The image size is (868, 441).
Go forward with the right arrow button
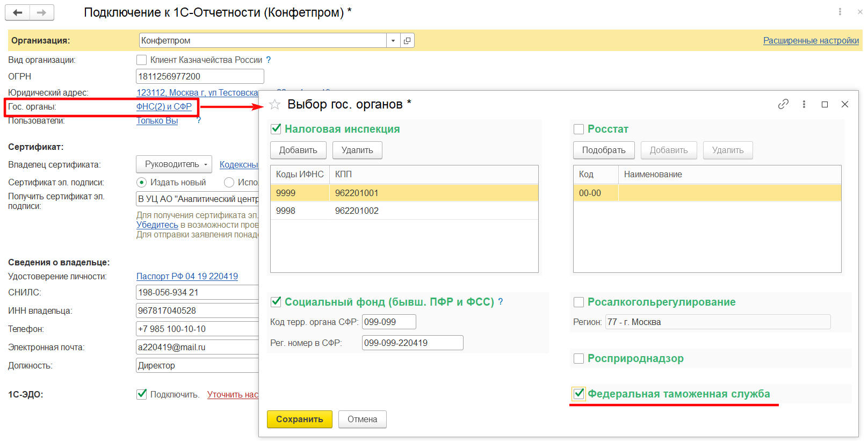click(x=42, y=12)
